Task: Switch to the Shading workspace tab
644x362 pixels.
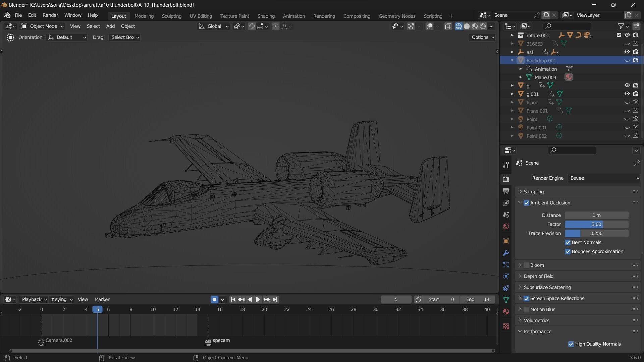Action: click(266, 16)
